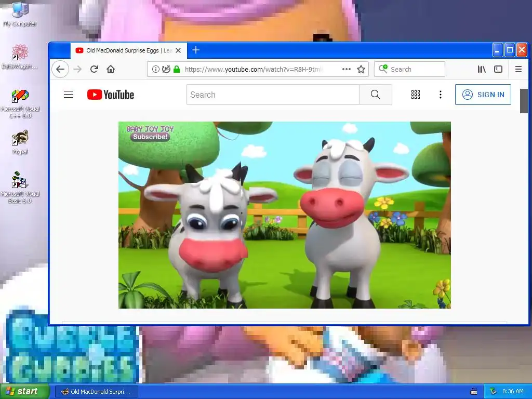
Task: Open YouTube settings vertical dots menu
Action: click(441, 95)
